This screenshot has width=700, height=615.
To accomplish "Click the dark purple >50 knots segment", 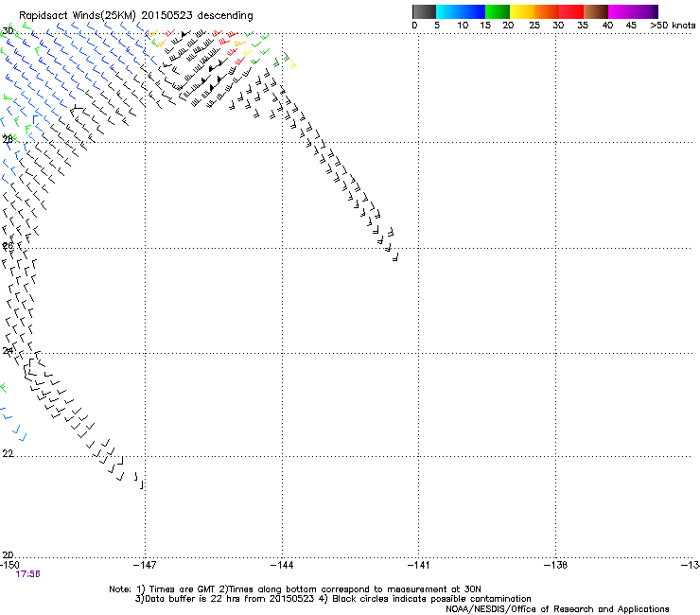I will [x=656, y=11].
